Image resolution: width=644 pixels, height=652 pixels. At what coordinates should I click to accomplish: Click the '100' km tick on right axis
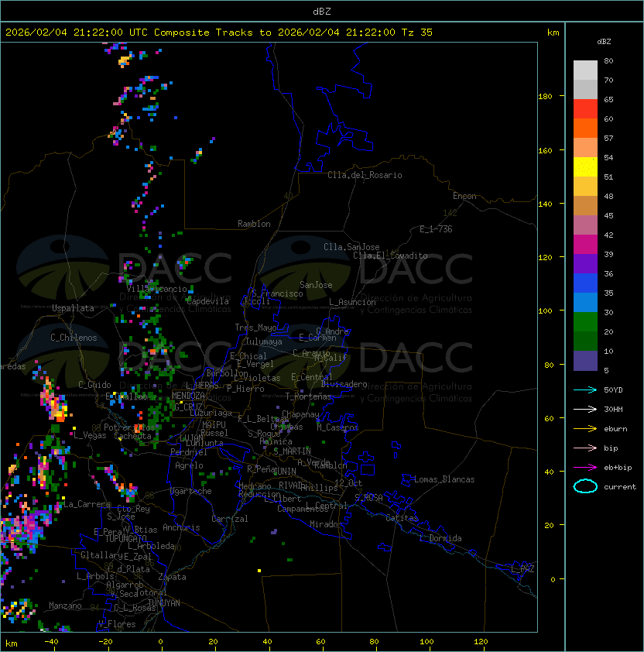pos(545,311)
